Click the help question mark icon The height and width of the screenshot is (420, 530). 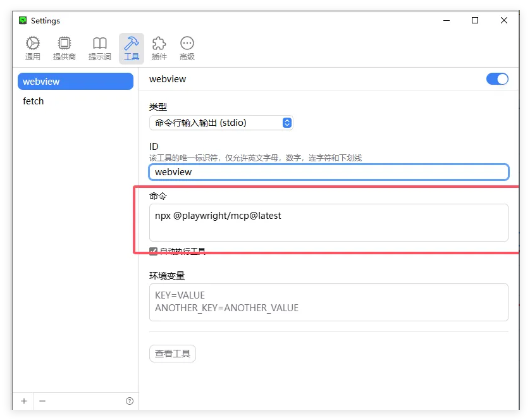[130, 401]
